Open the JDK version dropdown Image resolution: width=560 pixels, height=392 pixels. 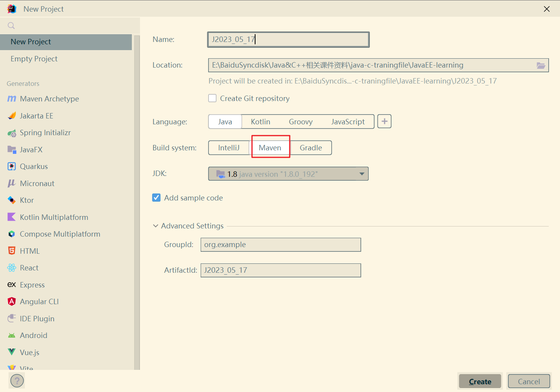(288, 174)
